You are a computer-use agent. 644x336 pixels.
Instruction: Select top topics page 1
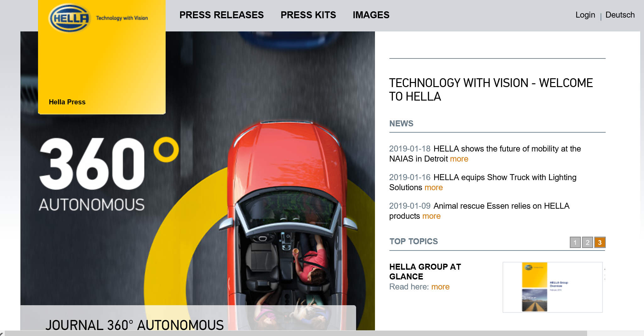pos(575,242)
